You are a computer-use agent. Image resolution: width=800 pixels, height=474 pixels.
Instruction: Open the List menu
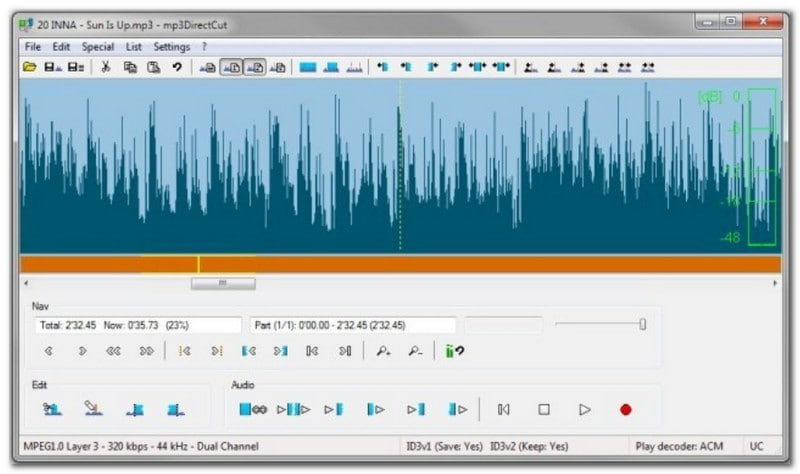[134, 46]
